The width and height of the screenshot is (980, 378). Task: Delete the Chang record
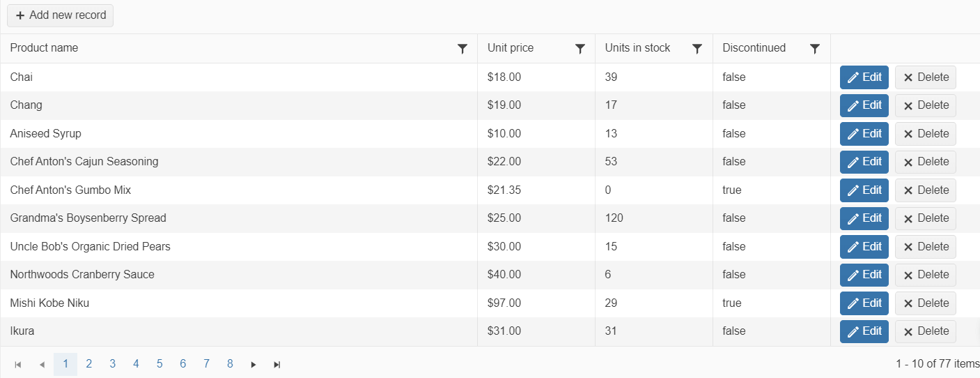point(925,105)
